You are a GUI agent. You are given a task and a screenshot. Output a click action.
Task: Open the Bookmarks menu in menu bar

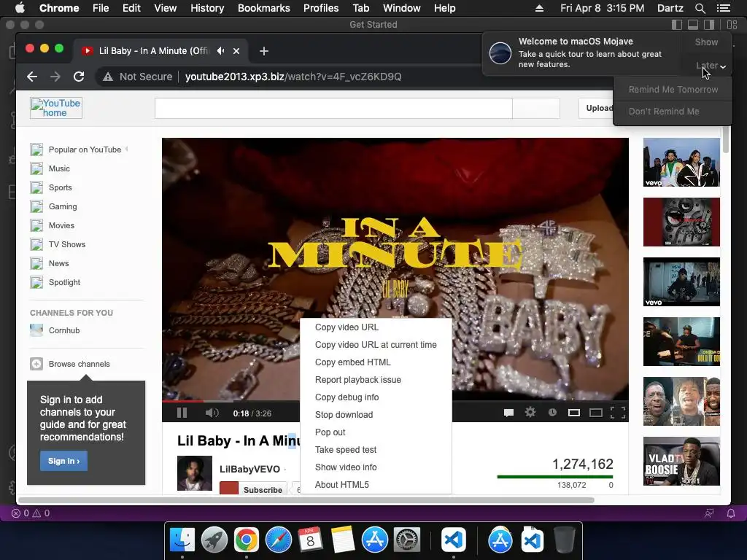pyautogui.click(x=263, y=8)
